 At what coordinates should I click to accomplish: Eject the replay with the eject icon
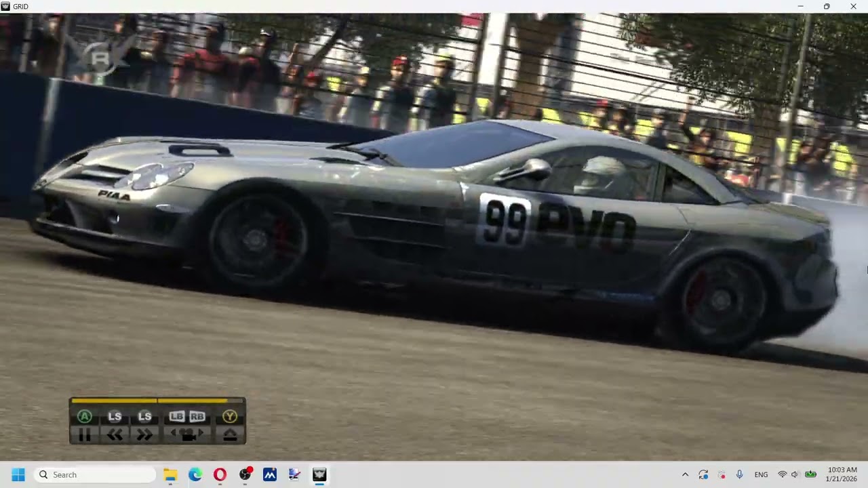(230, 436)
